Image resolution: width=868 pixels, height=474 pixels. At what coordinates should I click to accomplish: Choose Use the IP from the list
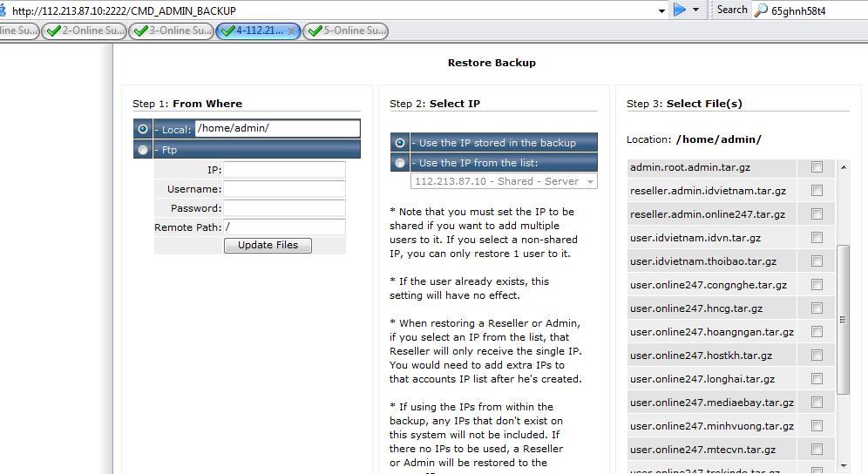click(400, 163)
